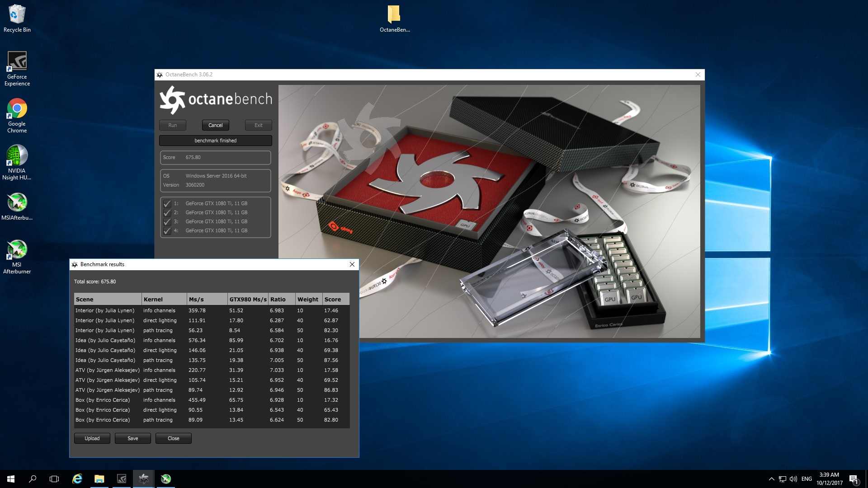This screenshot has height=488, width=868.
Task: Show hidden system tray icons
Action: [x=771, y=479]
